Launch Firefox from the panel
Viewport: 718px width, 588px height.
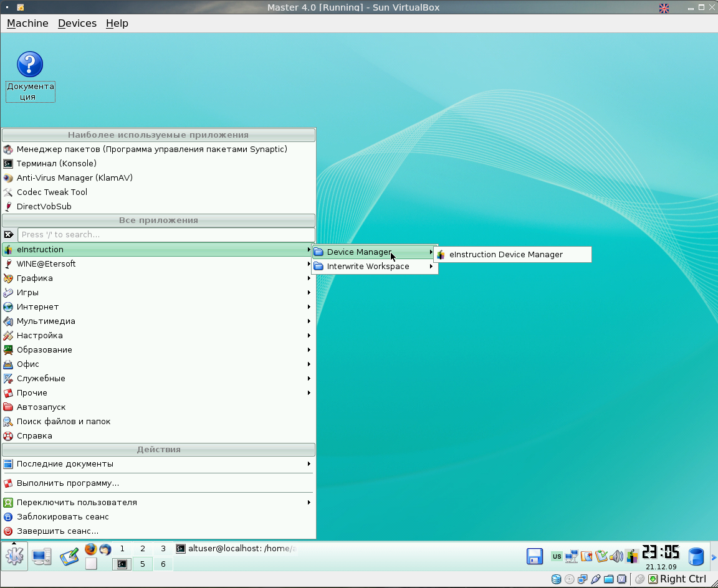point(90,549)
